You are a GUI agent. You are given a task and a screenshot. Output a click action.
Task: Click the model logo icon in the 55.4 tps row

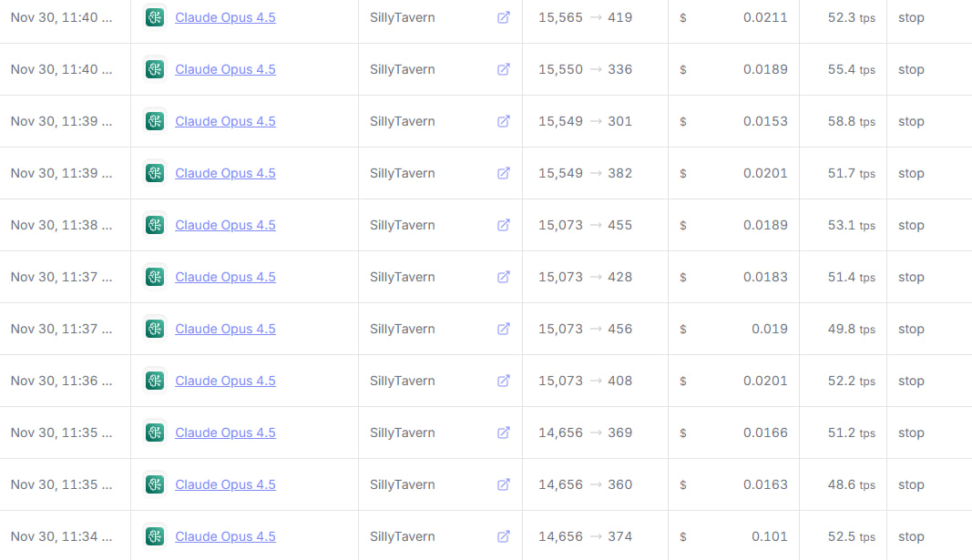(x=154, y=69)
